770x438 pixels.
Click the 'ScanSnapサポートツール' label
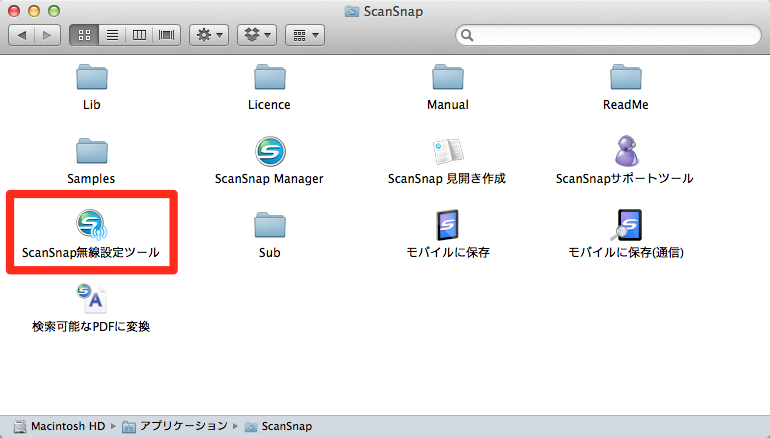tap(625, 179)
